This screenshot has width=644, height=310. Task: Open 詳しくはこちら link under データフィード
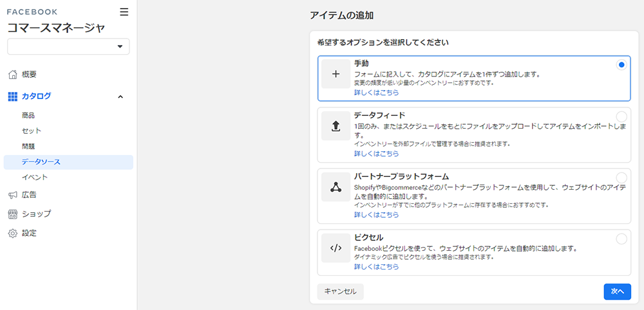coord(376,154)
